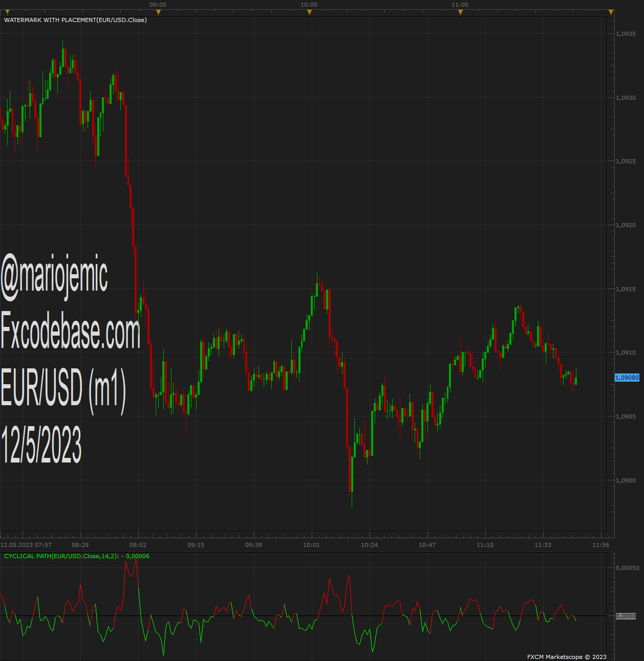Click the 12.05.2023 07:57 date label
Viewport: 644px width, 661px height.
pyautogui.click(x=26, y=545)
